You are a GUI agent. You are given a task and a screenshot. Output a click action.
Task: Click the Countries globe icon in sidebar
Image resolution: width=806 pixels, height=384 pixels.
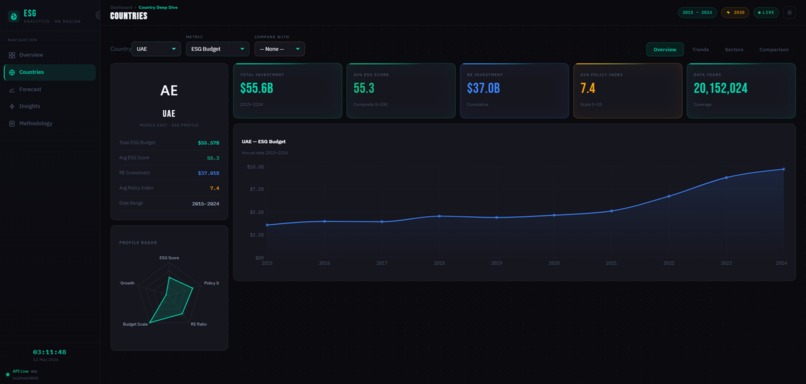pos(12,72)
